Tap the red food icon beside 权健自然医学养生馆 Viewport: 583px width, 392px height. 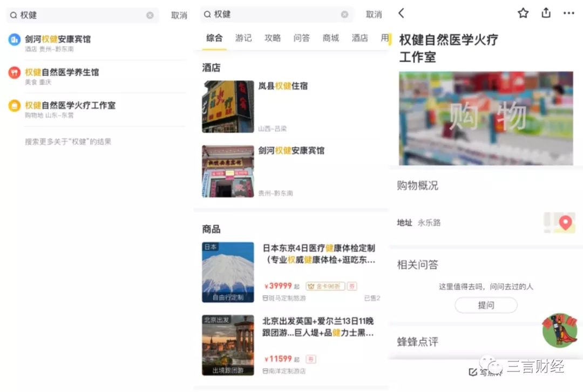[x=15, y=72]
